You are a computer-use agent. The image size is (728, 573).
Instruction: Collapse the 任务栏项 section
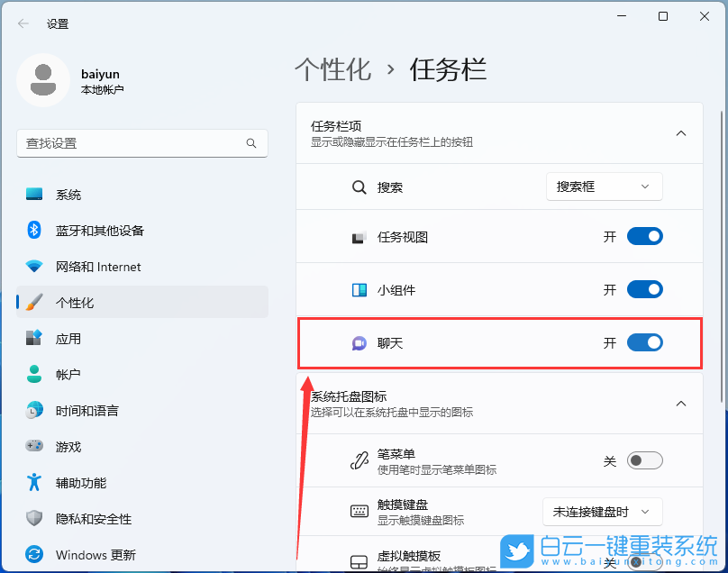click(681, 132)
